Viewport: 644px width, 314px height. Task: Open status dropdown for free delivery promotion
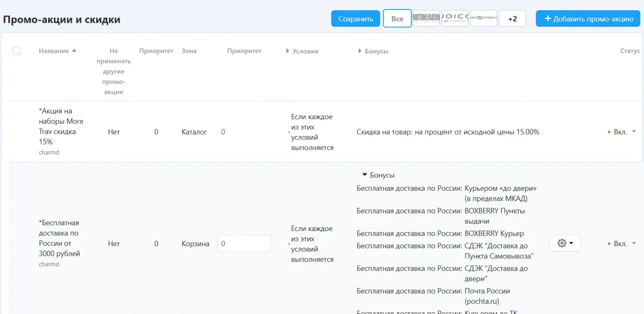[x=634, y=244]
